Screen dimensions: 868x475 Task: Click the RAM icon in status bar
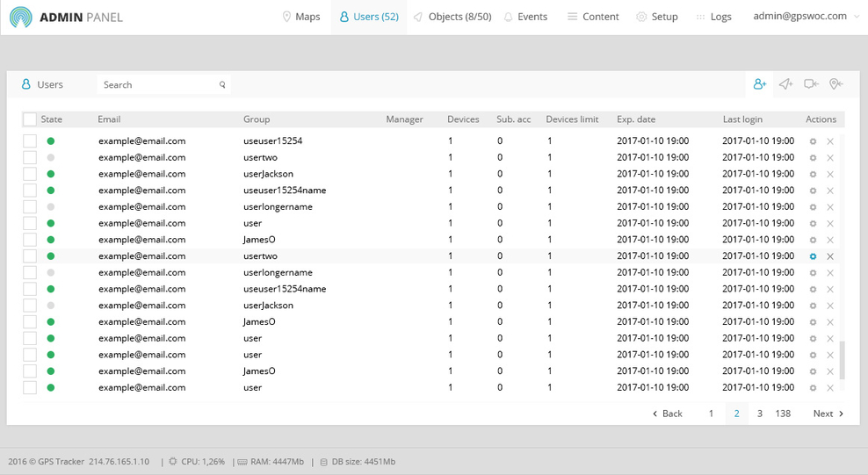[x=242, y=462]
